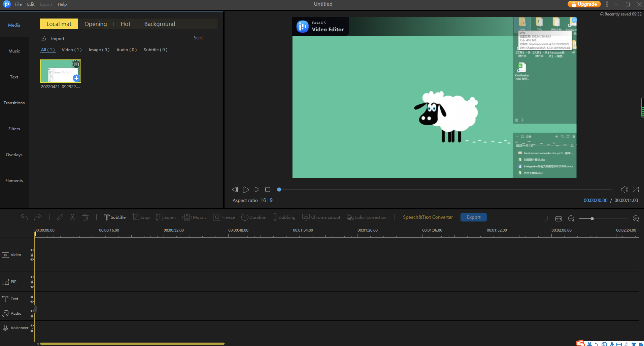Open the File menu
The width and height of the screenshot is (644, 346).
pos(19,4)
